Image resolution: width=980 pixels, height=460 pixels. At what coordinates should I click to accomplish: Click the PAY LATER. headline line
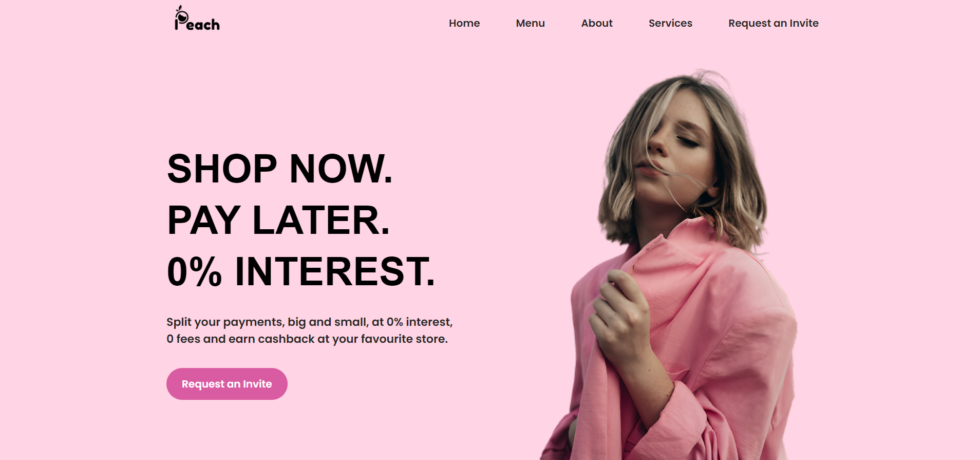(278, 220)
